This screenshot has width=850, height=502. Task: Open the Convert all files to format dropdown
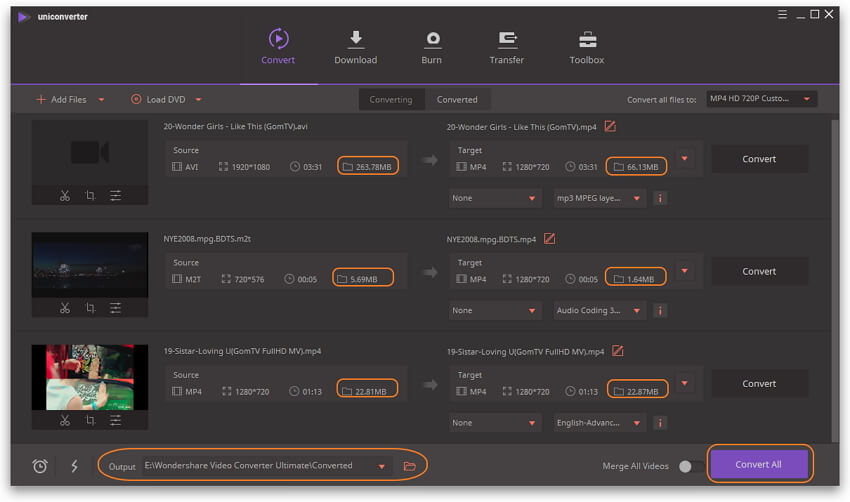[761, 99]
